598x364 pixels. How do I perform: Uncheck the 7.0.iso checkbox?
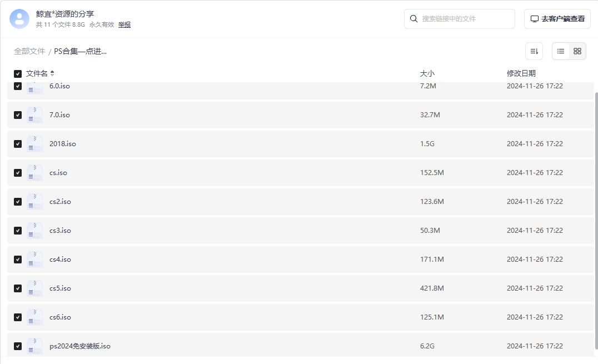tap(18, 115)
